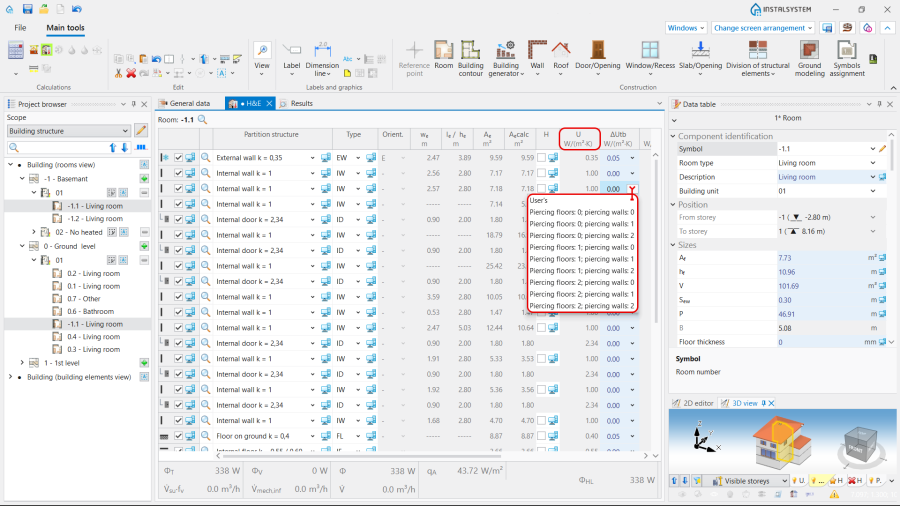900x506 pixels.
Task: Check the H checkbox in the External wall row
Action: (x=540, y=158)
